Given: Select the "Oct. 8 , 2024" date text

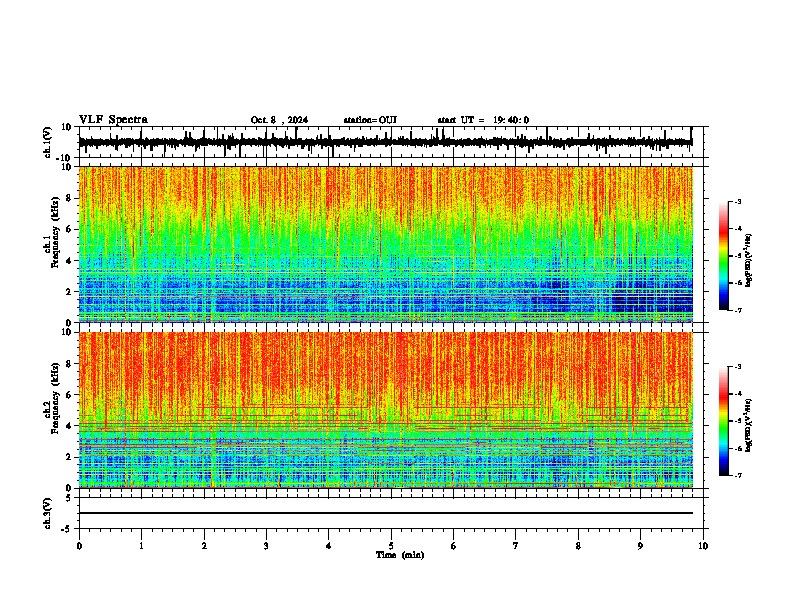Looking at the screenshot, I should pyautogui.click(x=279, y=120).
